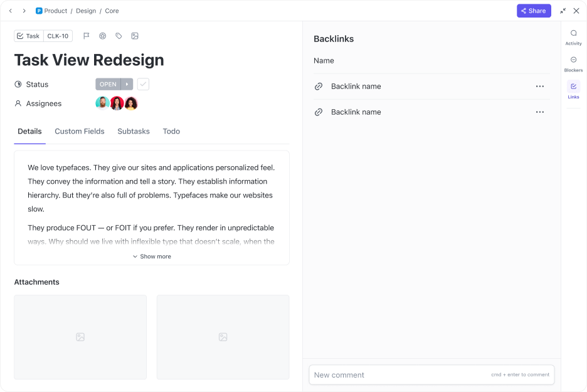Mark task complete with status checkbox
The height and width of the screenshot is (392, 587).
(x=143, y=84)
